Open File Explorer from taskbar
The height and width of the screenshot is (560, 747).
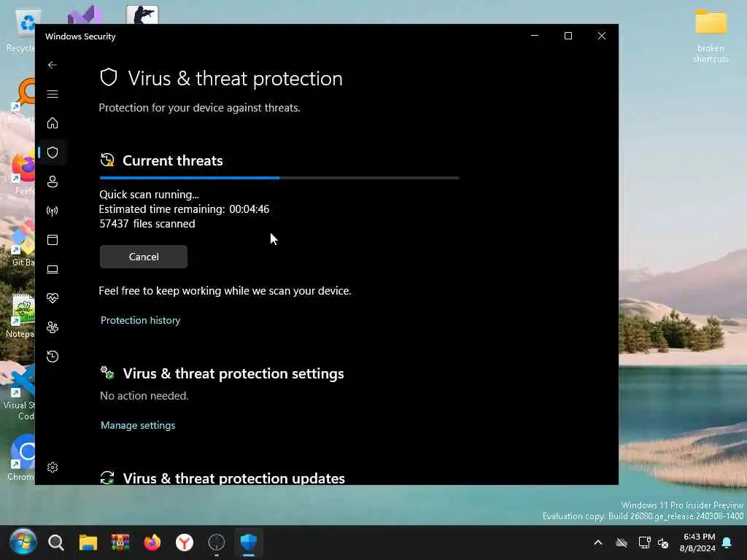pyautogui.click(x=88, y=542)
